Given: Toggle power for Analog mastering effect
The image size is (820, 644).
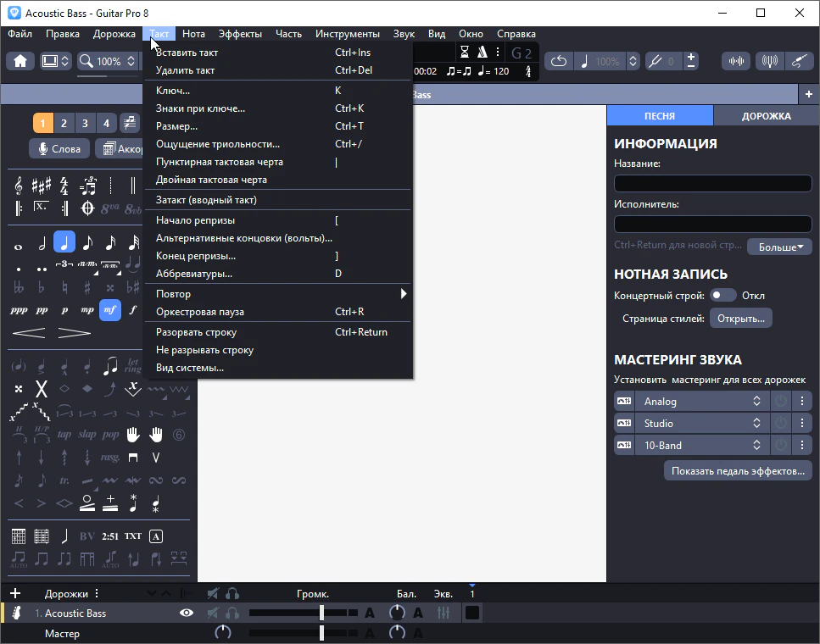Looking at the screenshot, I should (x=780, y=402).
